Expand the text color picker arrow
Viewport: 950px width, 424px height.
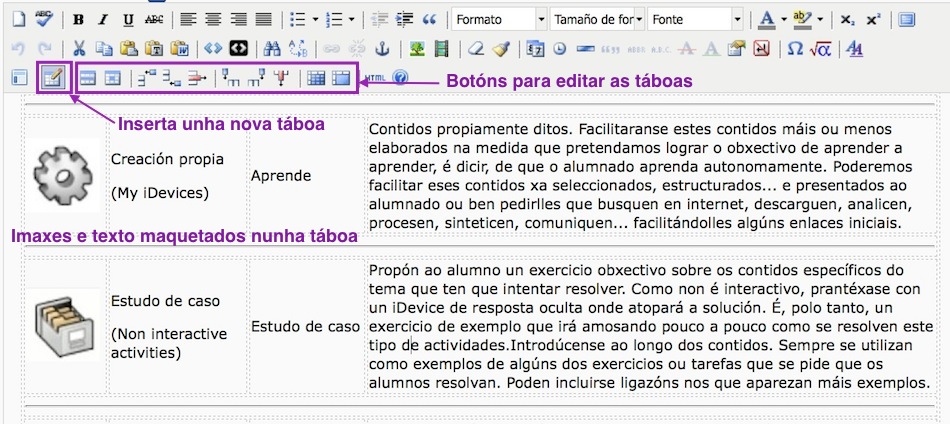pyautogui.click(x=784, y=19)
